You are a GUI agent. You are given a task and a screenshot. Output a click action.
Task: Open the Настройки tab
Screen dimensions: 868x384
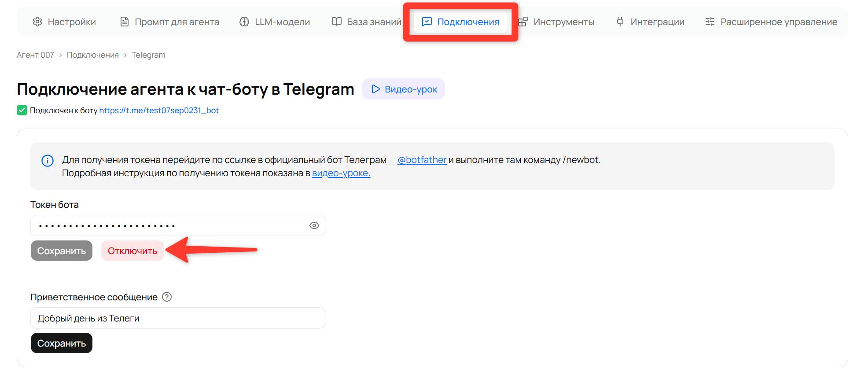click(64, 22)
